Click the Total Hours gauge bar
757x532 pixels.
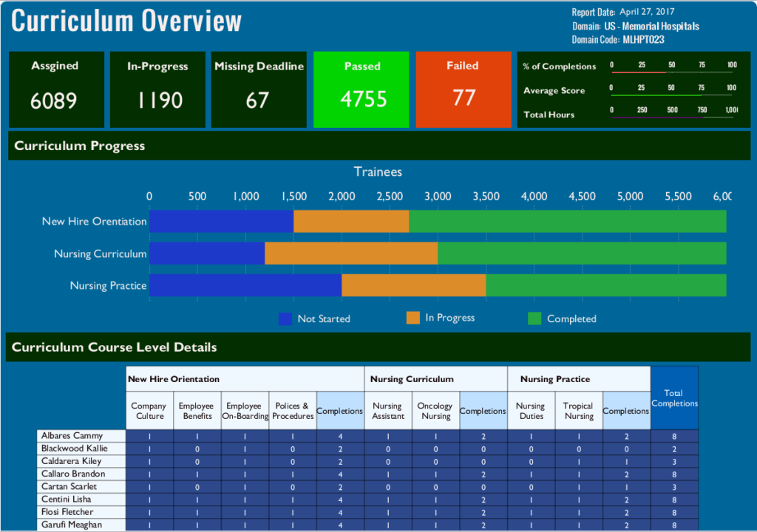click(x=673, y=117)
